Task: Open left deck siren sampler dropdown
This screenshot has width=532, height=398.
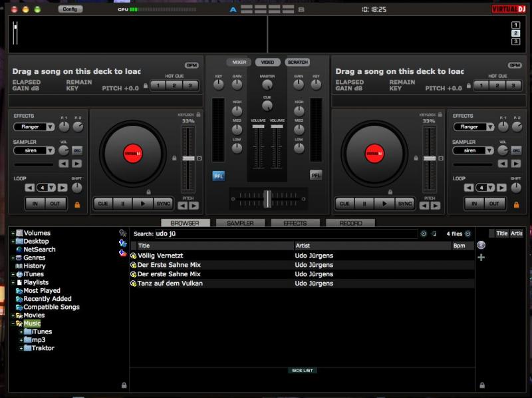Action: tap(51, 150)
